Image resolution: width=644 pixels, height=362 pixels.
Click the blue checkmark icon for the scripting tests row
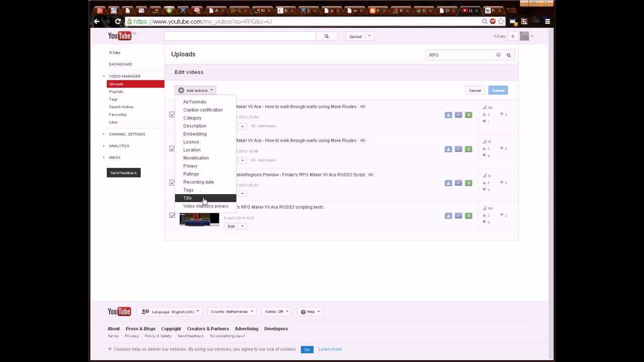tap(458, 216)
